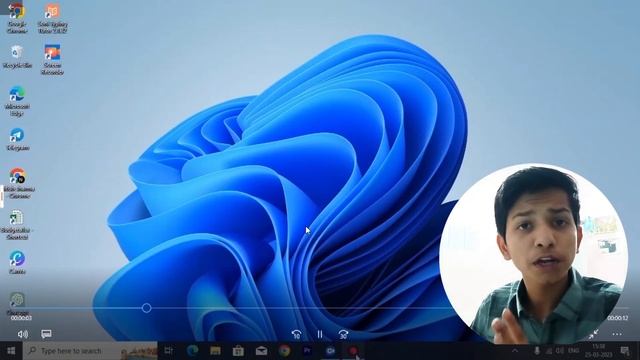This screenshot has width=640, height=360.
Task: Open the blue camera app on the taskbar
Action: (x=330, y=351)
